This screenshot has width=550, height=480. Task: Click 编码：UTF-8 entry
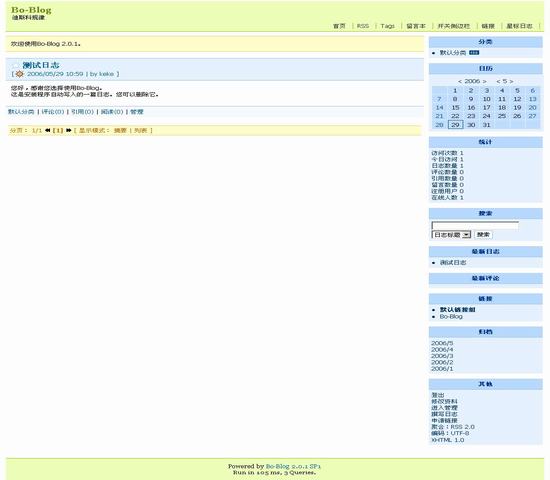pos(450,433)
